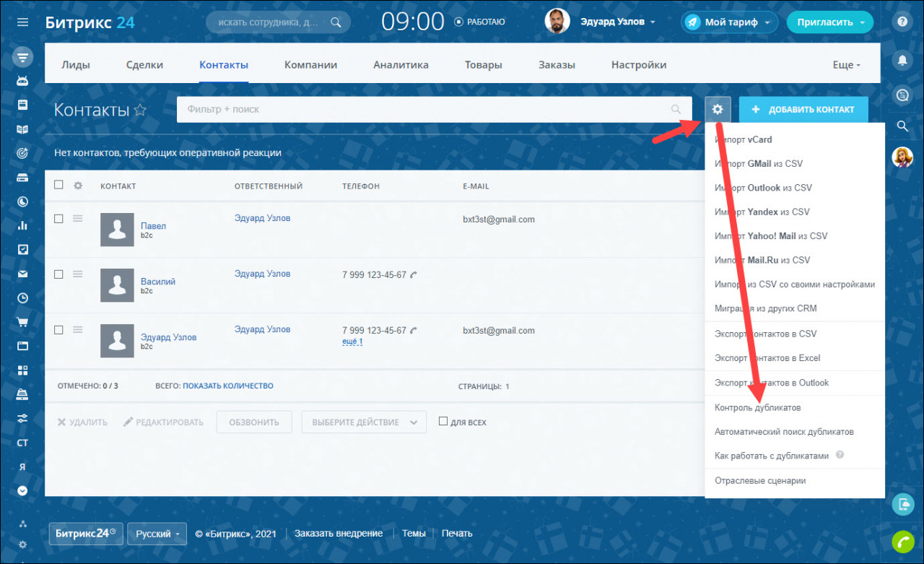Open the chat messages icon on right panel
The image size is (924, 564).
pyautogui.click(x=902, y=95)
